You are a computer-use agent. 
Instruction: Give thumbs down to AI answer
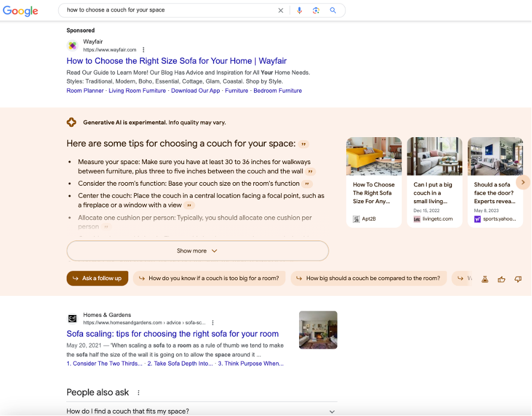pyautogui.click(x=518, y=279)
